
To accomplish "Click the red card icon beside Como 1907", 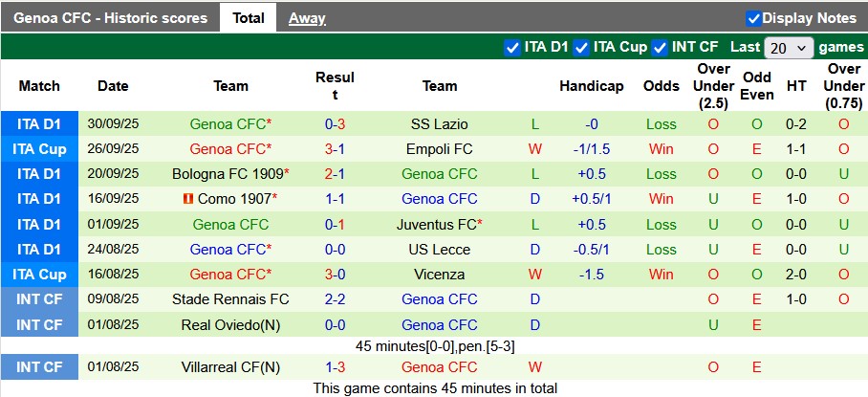I will pyautogui.click(x=188, y=199).
